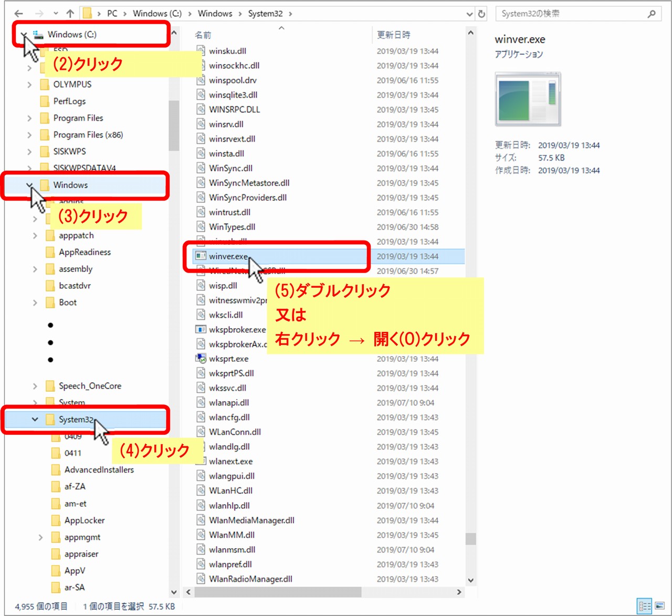Select the af-ZA folder icon
This screenshot has height=616, width=672.
click(56, 487)
